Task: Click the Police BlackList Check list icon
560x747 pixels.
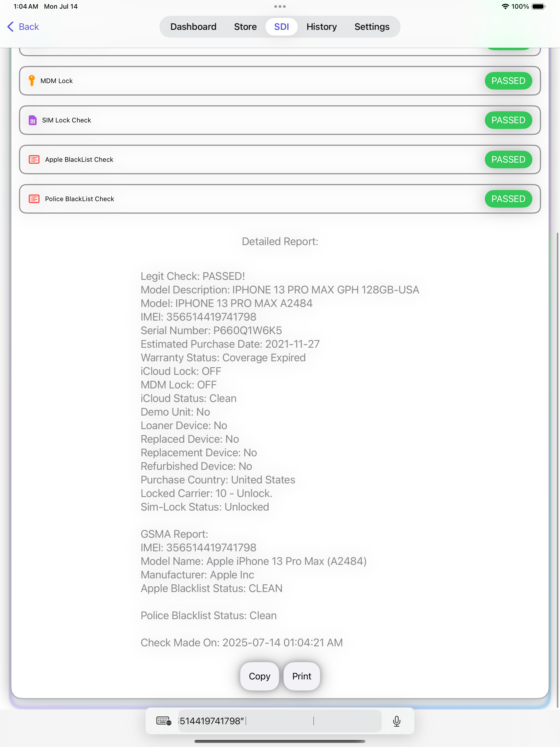Action: [x=34, y=199]
